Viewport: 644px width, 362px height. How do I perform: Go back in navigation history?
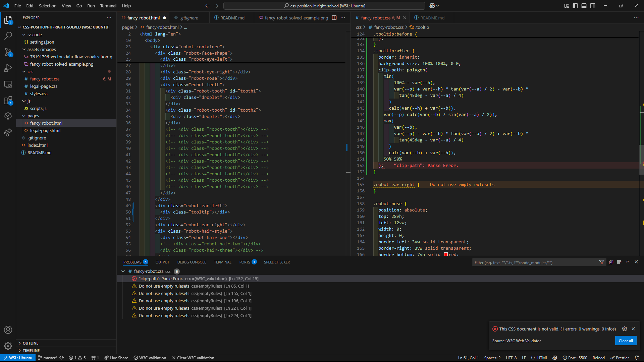(207, 6)
